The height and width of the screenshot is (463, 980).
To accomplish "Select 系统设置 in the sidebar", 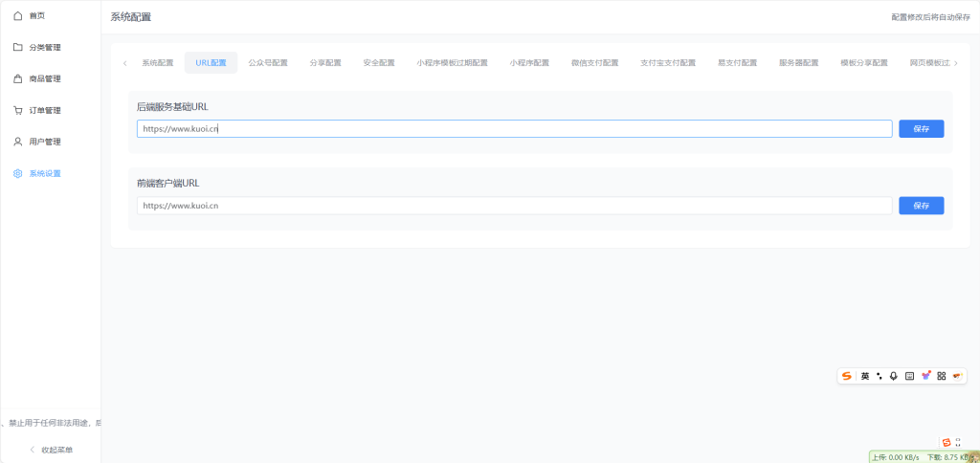I will (x=44, y=173).
